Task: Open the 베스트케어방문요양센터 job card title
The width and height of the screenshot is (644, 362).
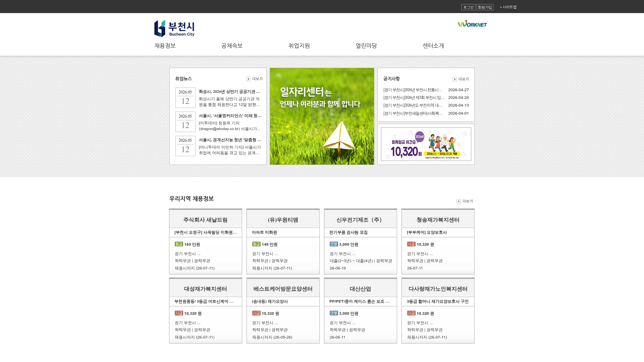Action: point(283,289)
